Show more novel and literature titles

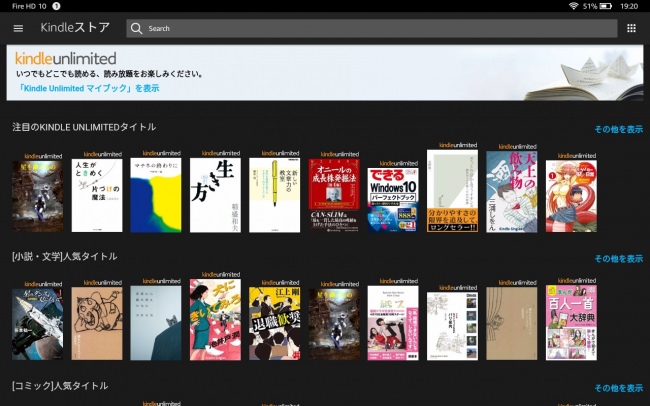click(x=618, y=259)
